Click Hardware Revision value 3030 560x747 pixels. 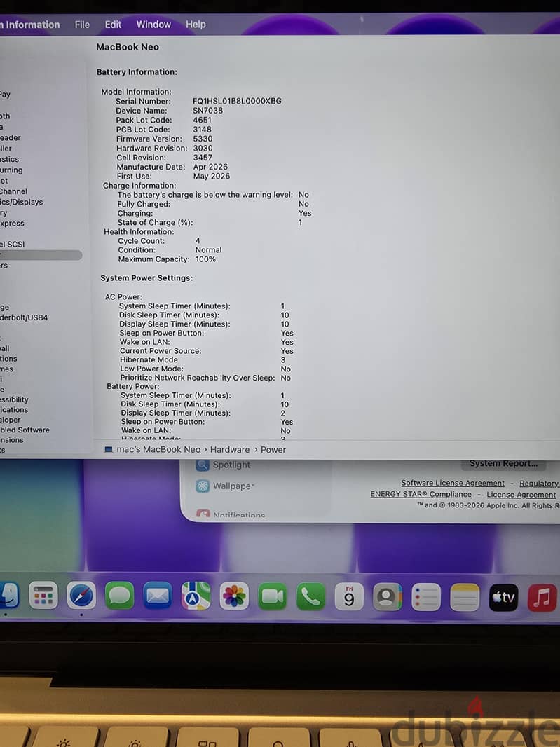click(203, 148)
